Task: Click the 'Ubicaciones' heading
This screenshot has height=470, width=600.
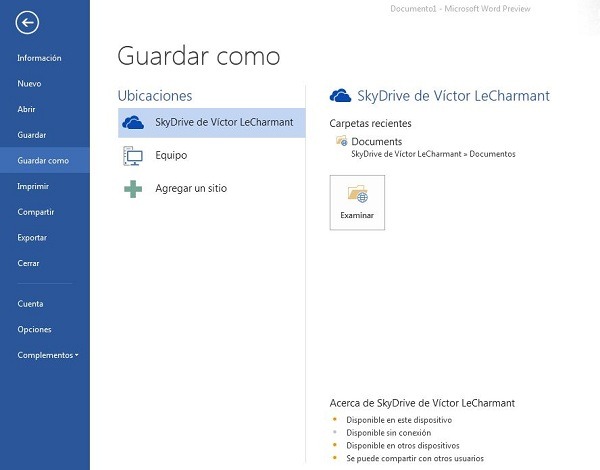Action: pyautogui.click(x=155, y=96)
